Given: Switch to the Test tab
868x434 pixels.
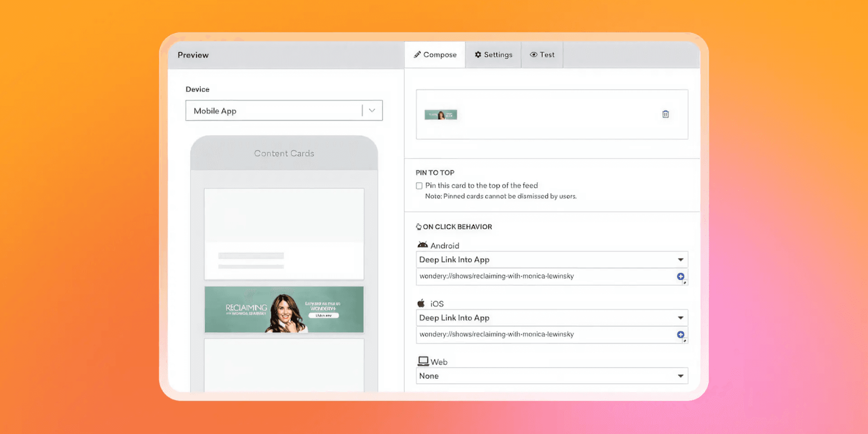Looking at the screenshot, I should [x=547, y=54].
